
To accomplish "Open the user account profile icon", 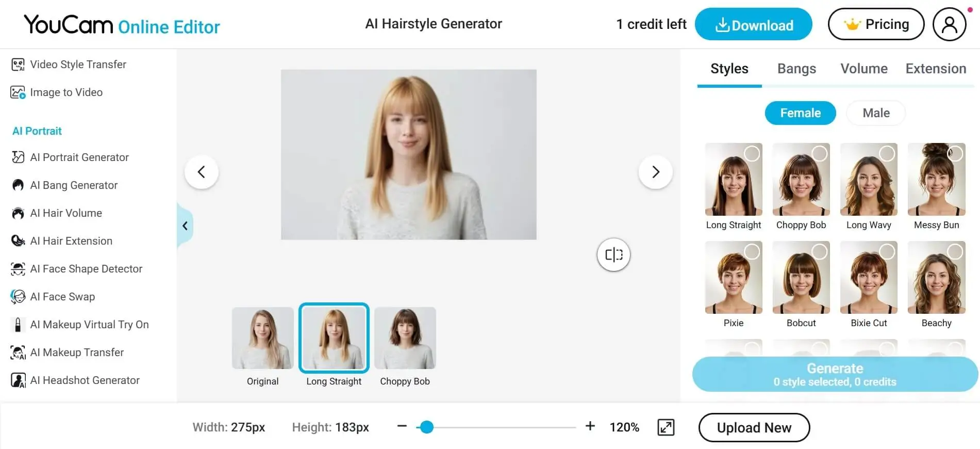I will click(949, 24).
